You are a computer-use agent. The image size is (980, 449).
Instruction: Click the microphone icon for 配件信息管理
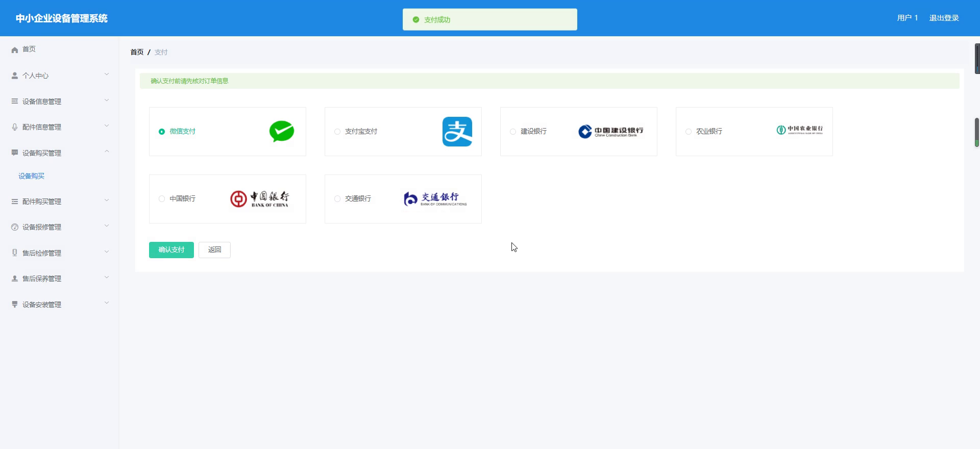(x=15, y=127)
